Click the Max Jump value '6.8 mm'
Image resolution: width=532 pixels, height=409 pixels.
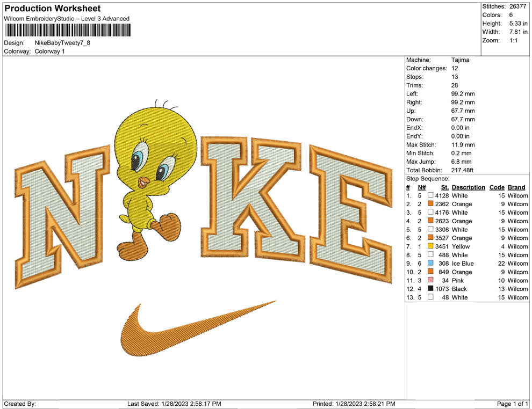click(462, 162)
